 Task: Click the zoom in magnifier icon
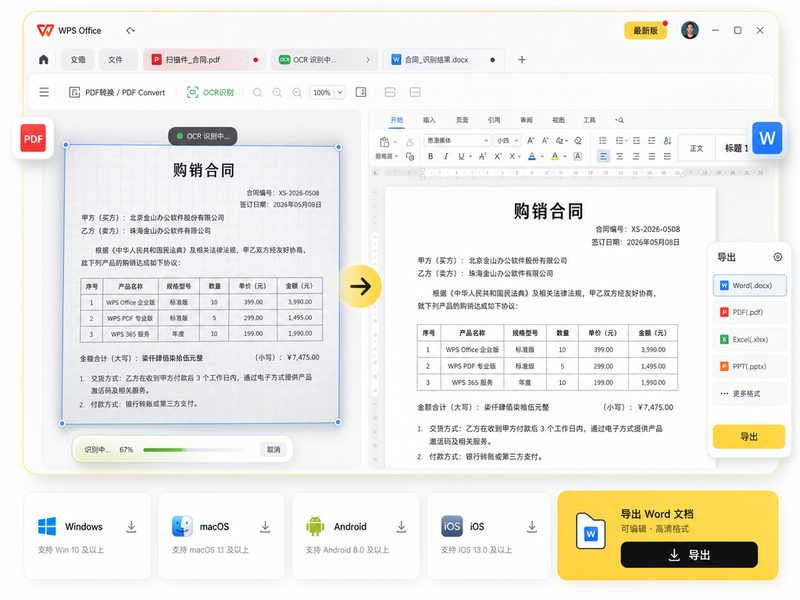click(277, 92)
